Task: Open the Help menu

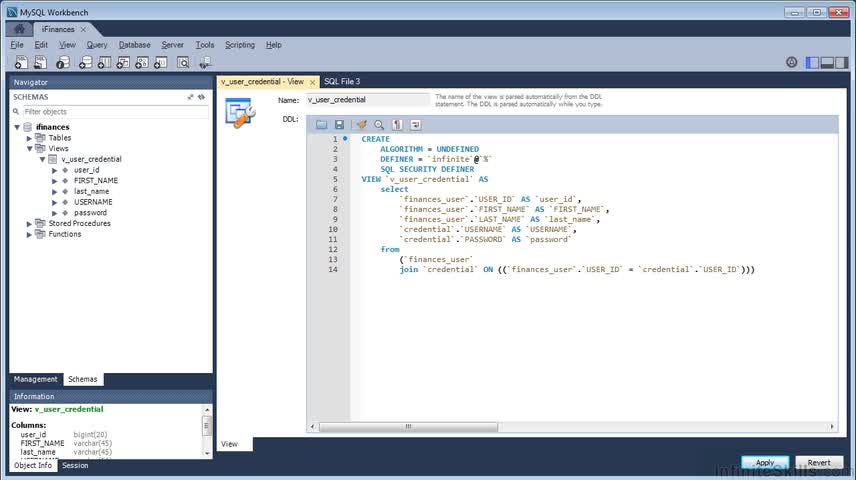Action: coord(274,45)
